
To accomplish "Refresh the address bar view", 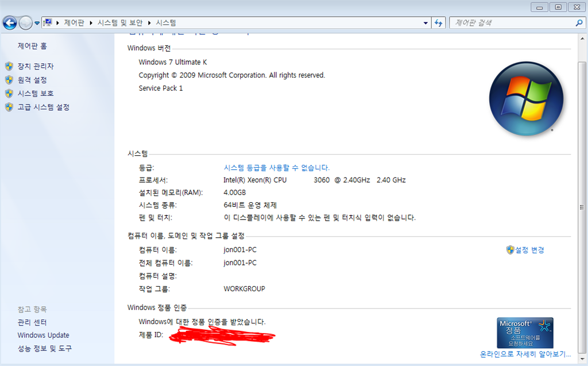I will tap(438, 23).
